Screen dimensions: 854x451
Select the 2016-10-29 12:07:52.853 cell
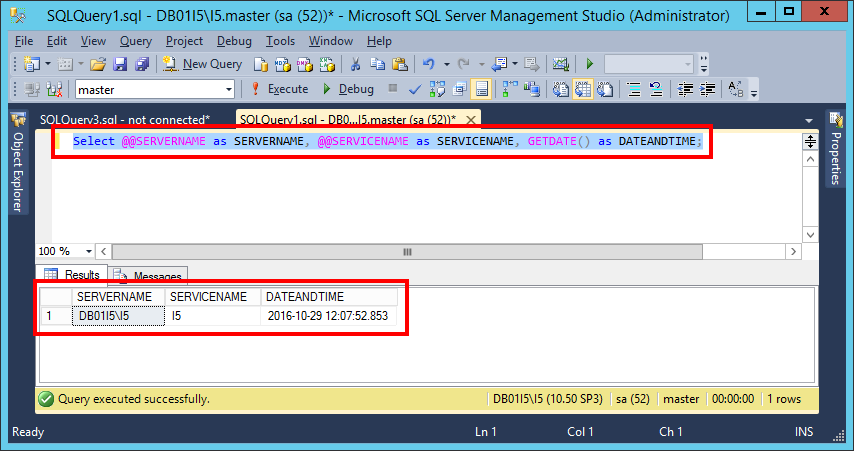328,316
